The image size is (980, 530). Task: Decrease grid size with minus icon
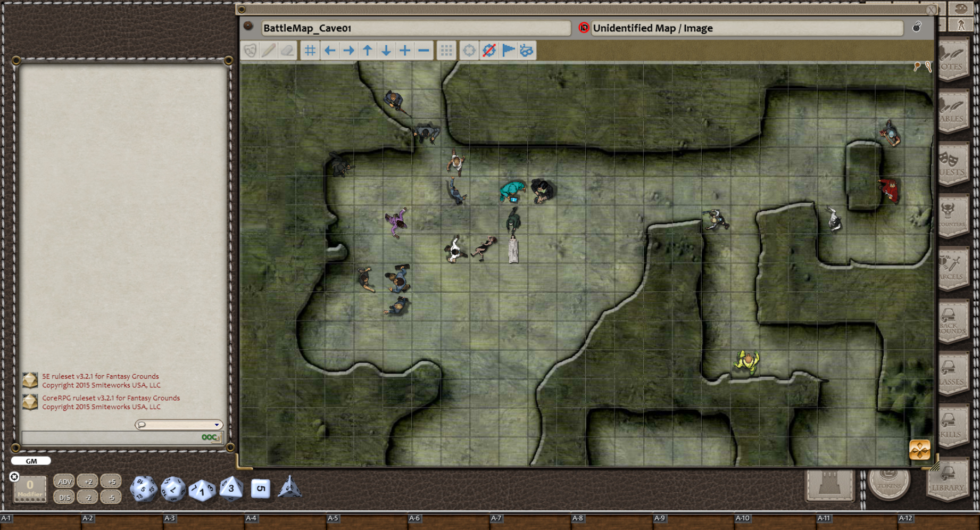[x=423, y=51]
